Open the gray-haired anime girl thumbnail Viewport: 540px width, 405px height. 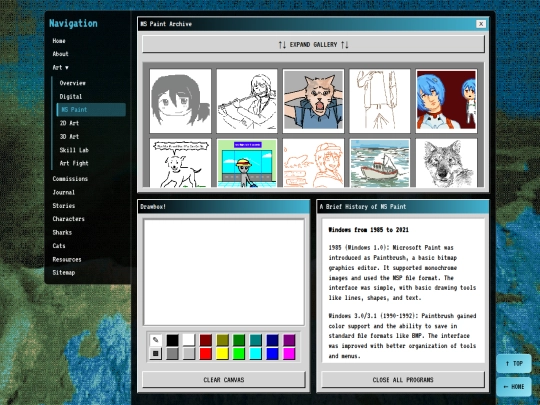[x=180, y=101]
